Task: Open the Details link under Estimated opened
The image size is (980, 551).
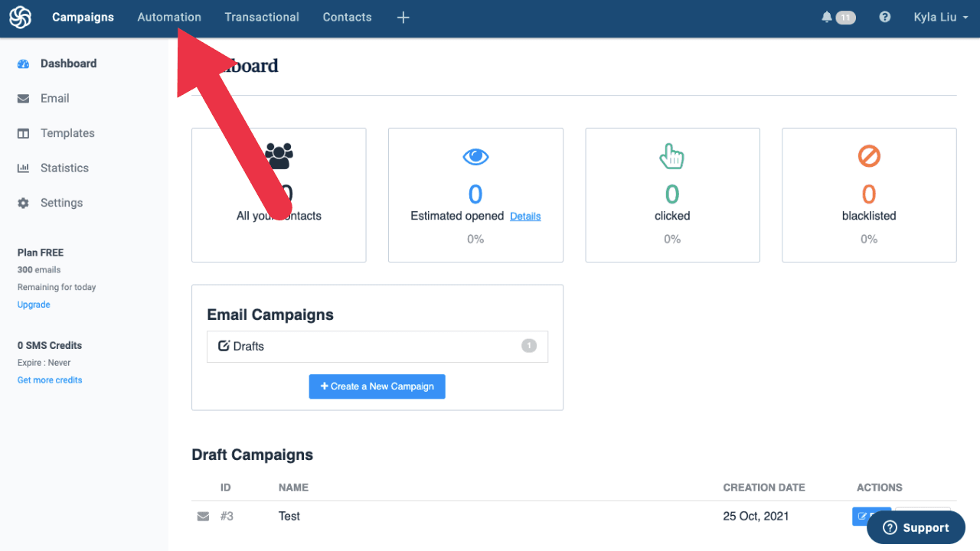Action: [x=525, y=217]
